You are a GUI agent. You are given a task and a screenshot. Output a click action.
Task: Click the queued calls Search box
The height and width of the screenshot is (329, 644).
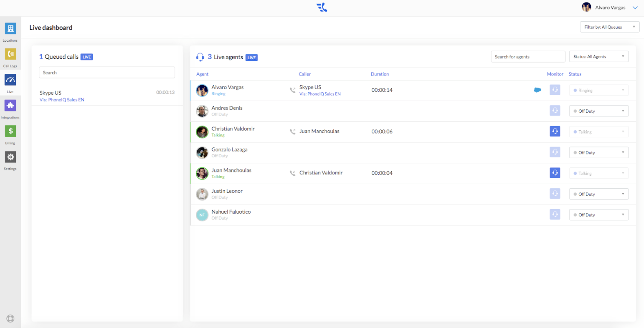pos(107,73)
